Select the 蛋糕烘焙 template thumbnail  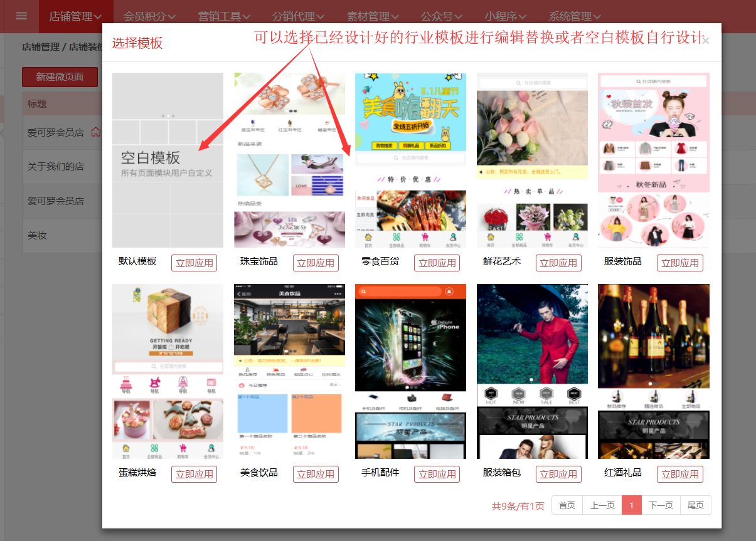(168, 371)
